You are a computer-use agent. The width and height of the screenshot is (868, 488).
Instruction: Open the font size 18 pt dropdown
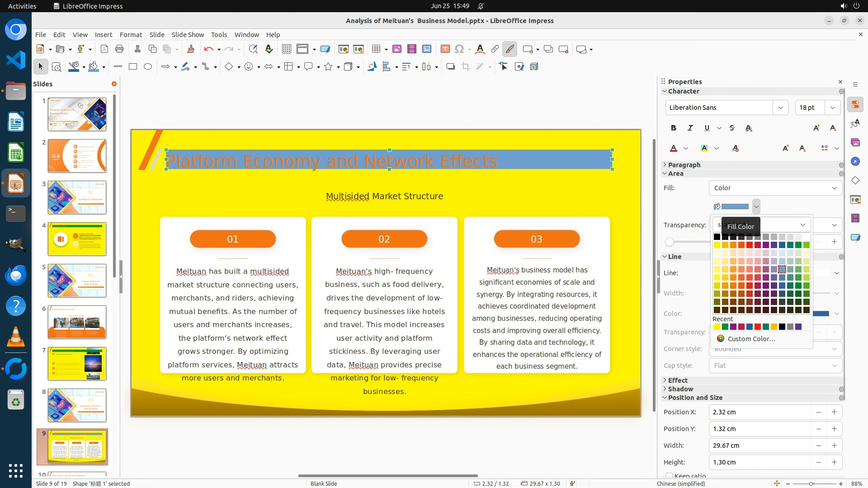tap(832, 108)
